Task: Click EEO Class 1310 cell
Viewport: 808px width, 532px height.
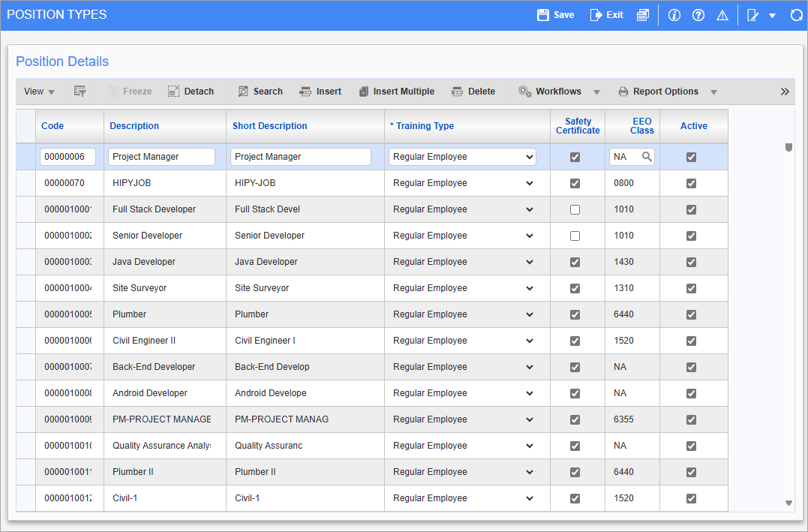Action: point(632,288)
